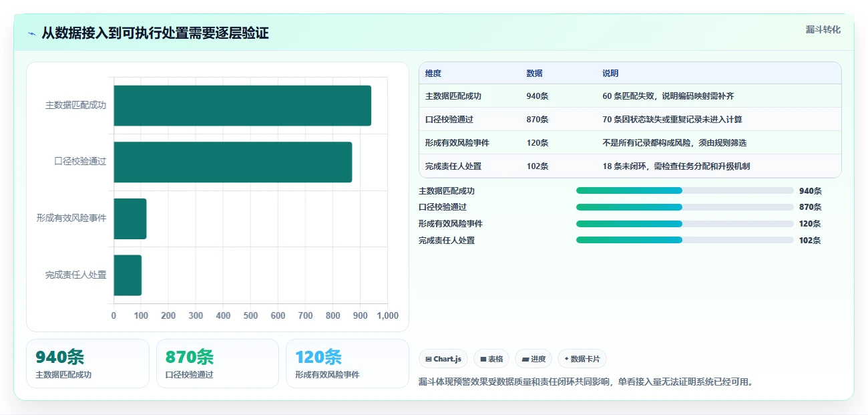Click table cell 870条
This screenshot has width=868, height=415.
click(537, 120)
